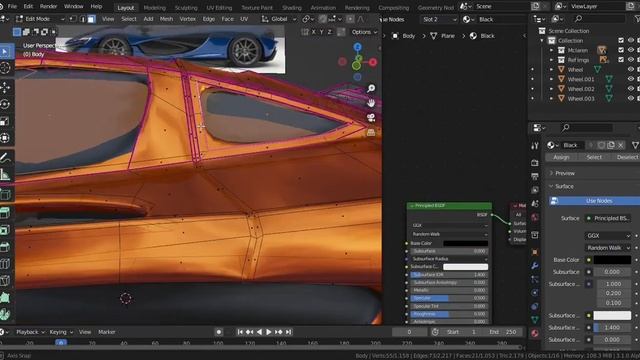Open the Object properties orange square tab

pyautogui.click(x=535, y=252)
